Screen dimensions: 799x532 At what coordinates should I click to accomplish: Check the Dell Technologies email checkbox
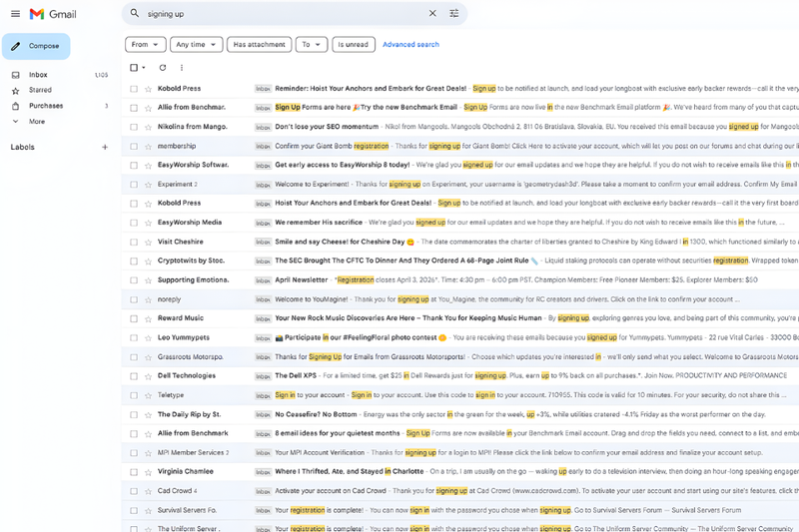[x=134, y=376]
